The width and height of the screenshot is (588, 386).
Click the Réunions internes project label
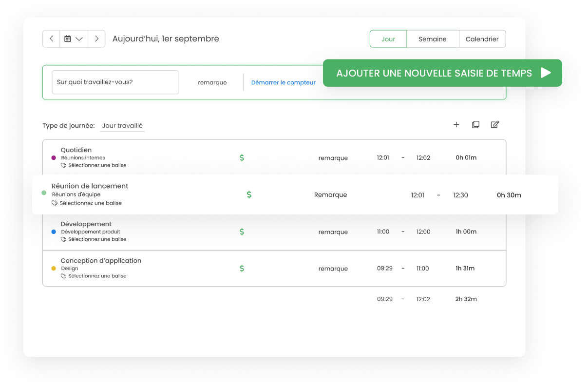point(83,158)
